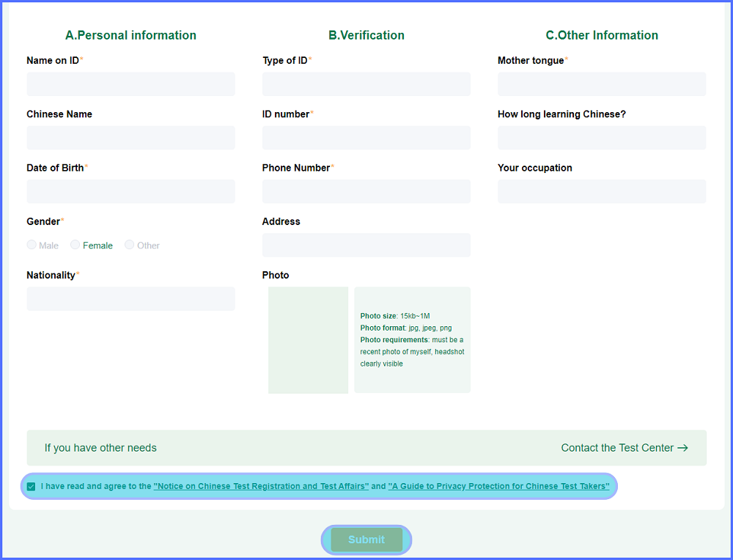Open the Nationality dropdown field
The width and height of the screenshot is (733, 560).
tap(130, 299)
